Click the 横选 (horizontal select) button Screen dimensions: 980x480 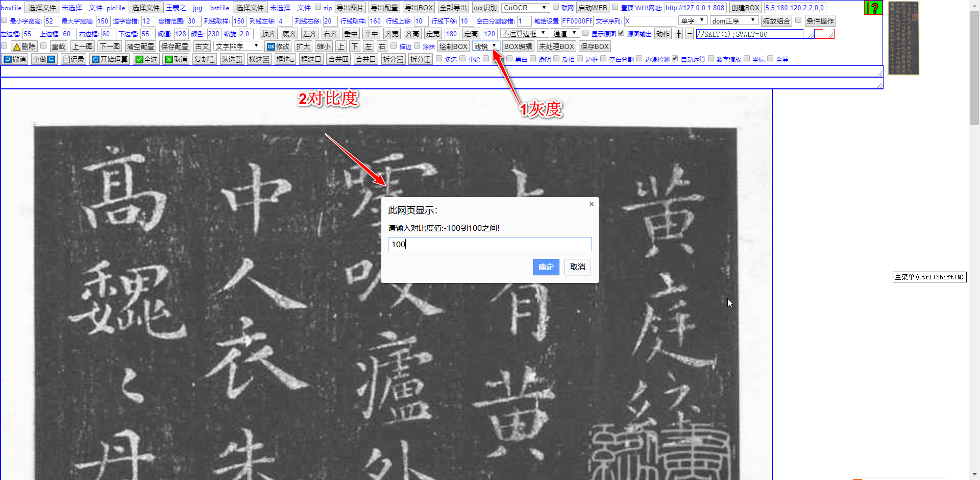point(259,59)
